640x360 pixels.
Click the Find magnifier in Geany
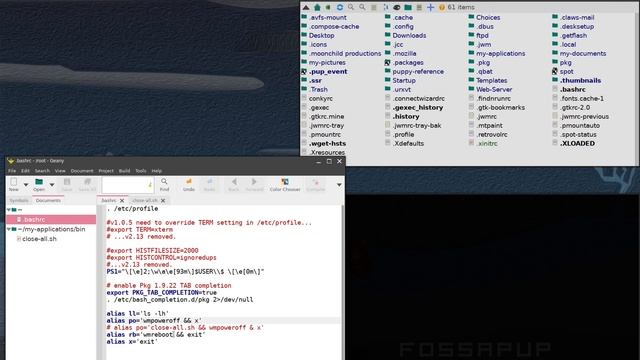pyautogui.click(x=164, y=184)
